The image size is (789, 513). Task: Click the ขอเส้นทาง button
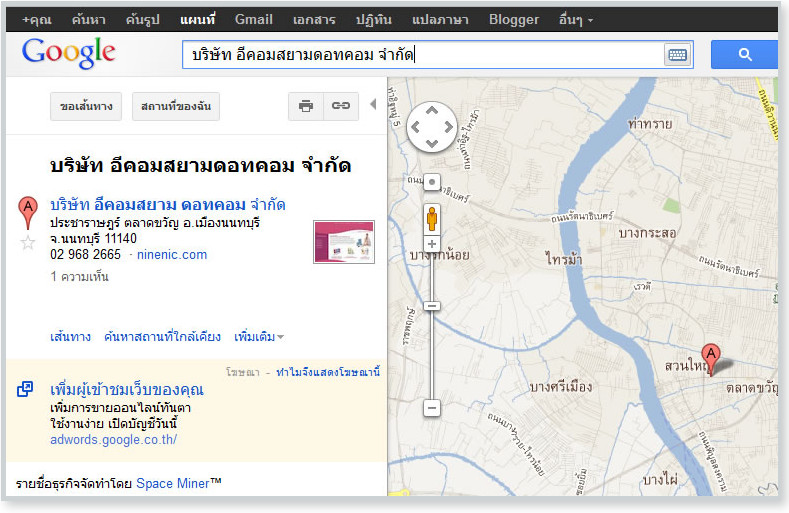[x=86, y=106]
